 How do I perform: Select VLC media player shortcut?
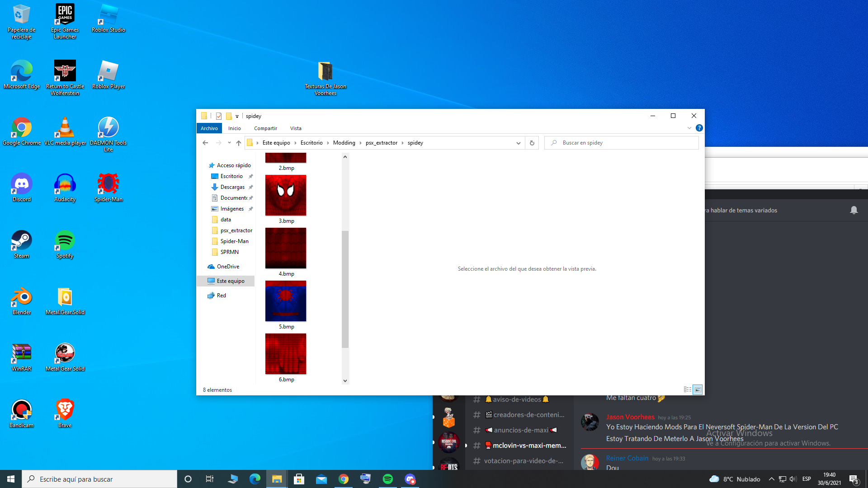[x=65, y=131]
